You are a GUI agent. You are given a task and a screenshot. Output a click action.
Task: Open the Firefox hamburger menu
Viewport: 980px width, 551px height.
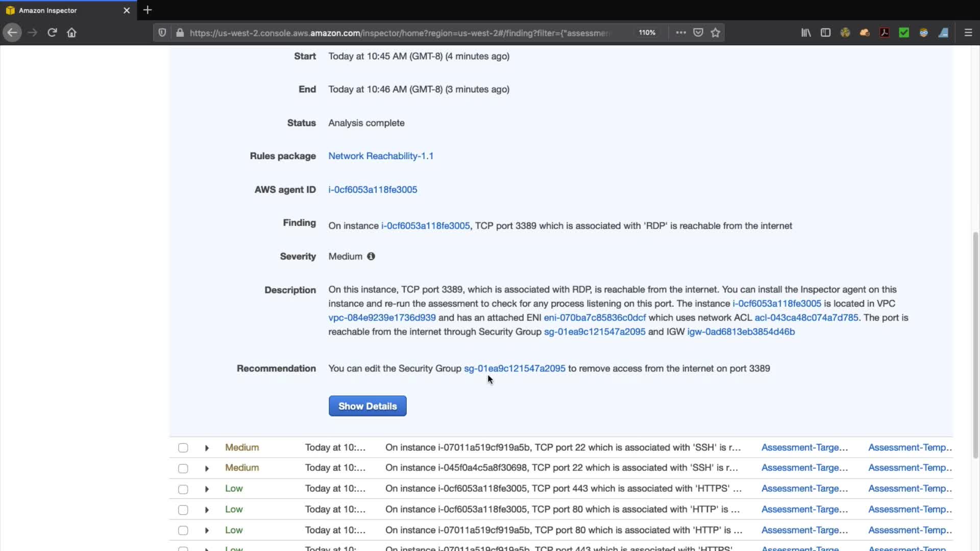[x=968, y=33]
